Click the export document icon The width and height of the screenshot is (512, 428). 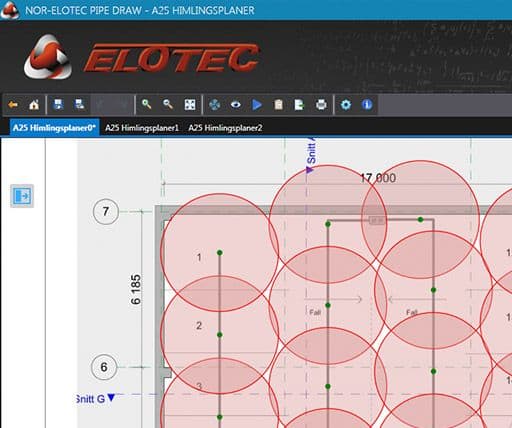[x=299, y=105]
